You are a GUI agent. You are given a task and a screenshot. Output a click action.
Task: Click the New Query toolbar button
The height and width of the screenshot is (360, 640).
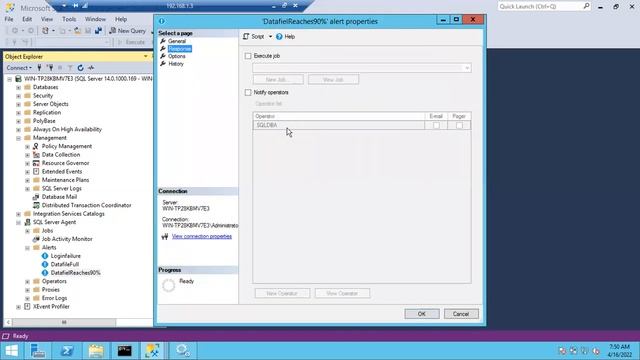[127, 31]
